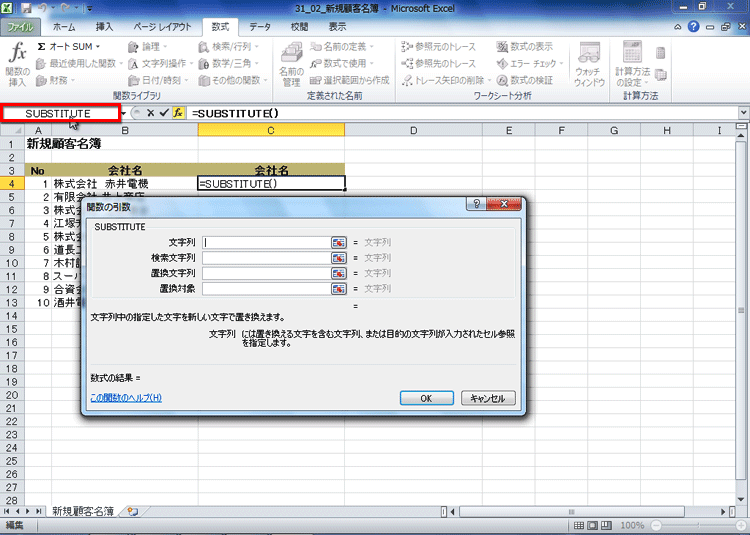
Task: Expand the formula bar
Action: [x=743, y=113]
